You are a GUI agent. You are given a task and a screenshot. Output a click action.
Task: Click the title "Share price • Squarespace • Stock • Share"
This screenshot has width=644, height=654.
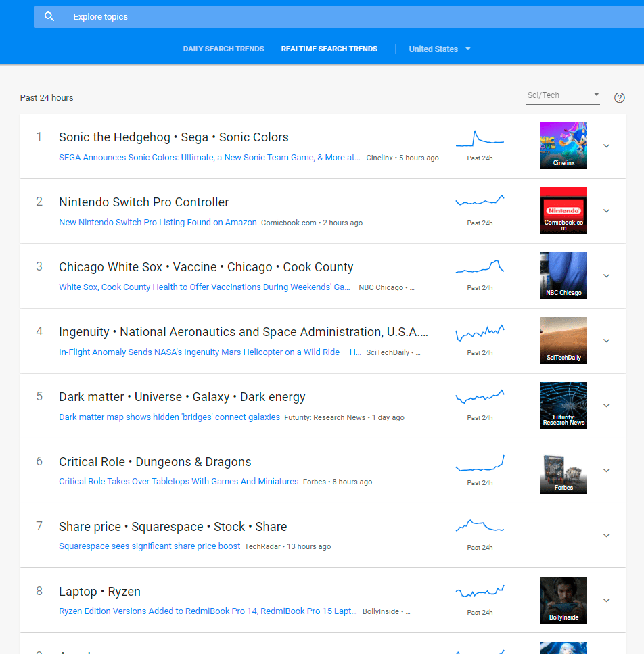click(x=173, y=527)
